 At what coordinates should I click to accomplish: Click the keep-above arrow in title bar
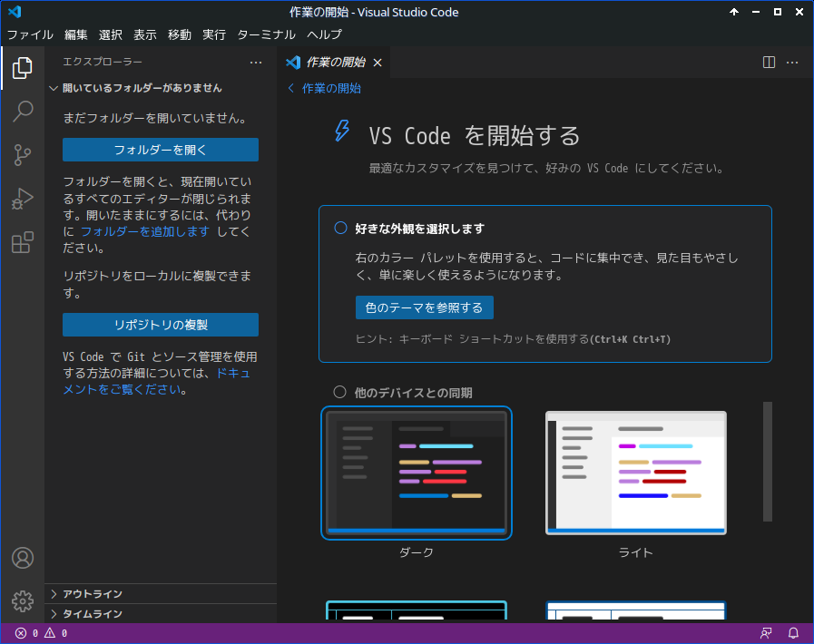pyautogui.click(x=734, y=12)
